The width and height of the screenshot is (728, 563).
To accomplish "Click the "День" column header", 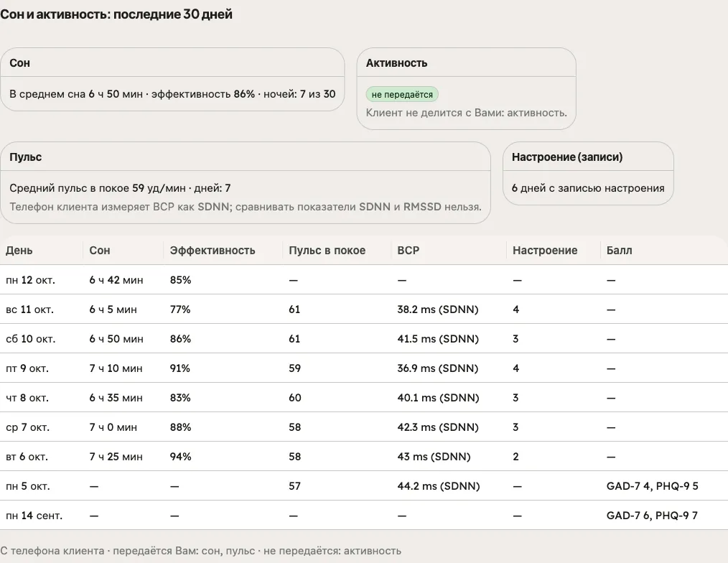I will coord(19,251).
